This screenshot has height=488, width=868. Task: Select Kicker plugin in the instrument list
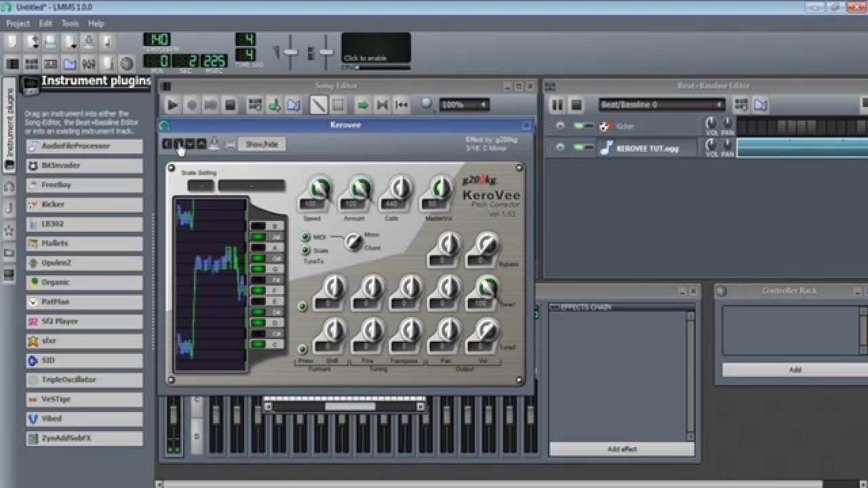85,204
